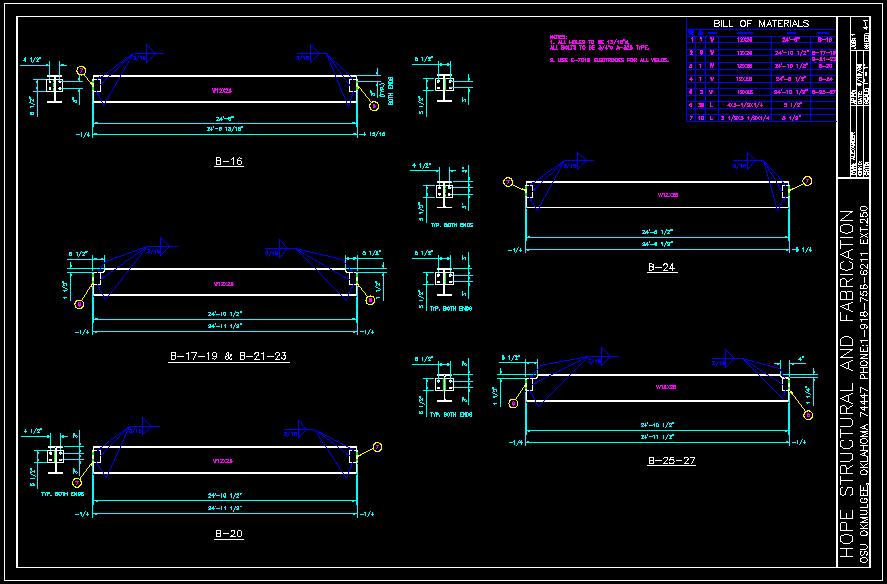887x584 pixels.
Task: Pick the right yellow balloon on beam B-16
Action: 373,105
